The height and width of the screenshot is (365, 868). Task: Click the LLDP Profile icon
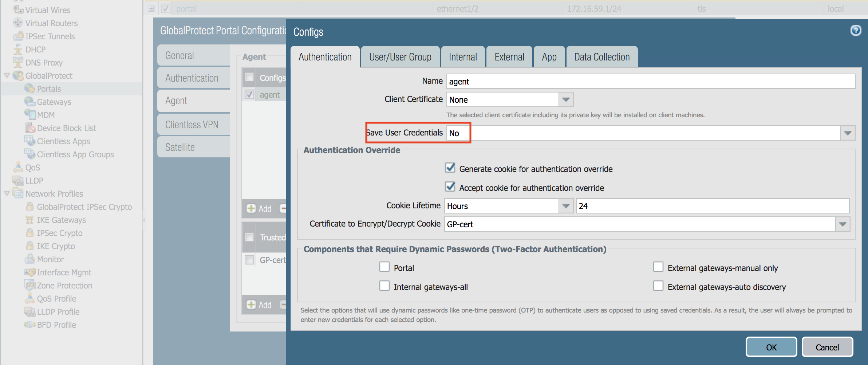[x=29, y=311]
